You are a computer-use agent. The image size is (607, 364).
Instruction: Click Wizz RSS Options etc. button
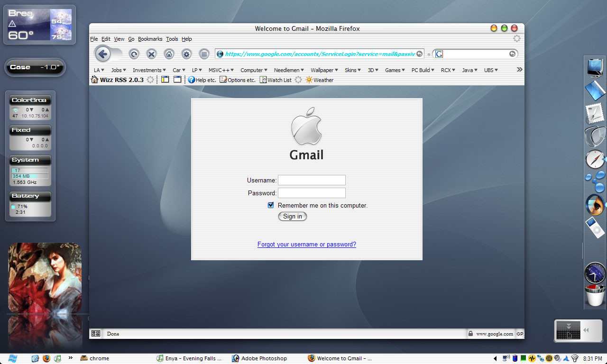238,80
